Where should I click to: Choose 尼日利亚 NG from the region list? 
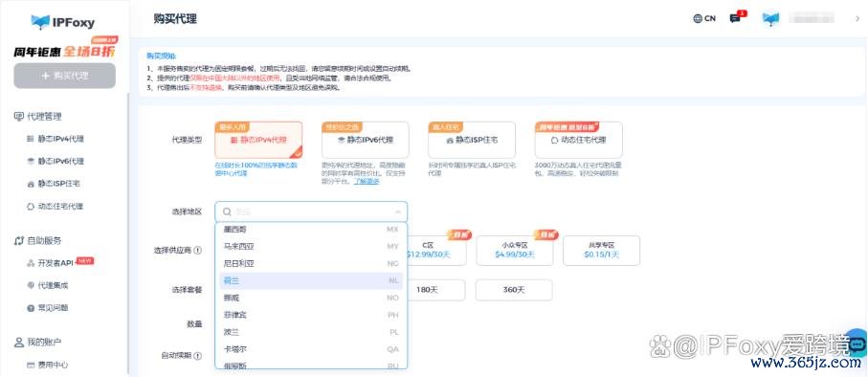click(311, 263)
